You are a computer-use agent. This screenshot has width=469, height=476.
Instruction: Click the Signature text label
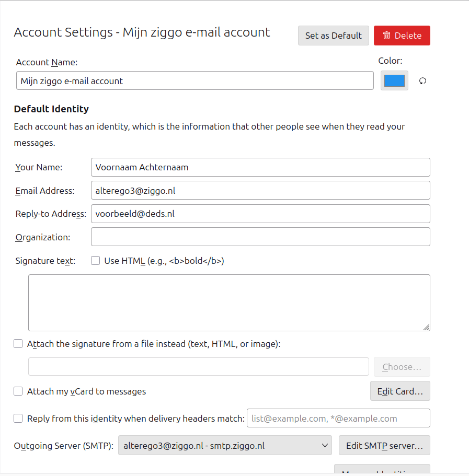click(x=45, y=261)
